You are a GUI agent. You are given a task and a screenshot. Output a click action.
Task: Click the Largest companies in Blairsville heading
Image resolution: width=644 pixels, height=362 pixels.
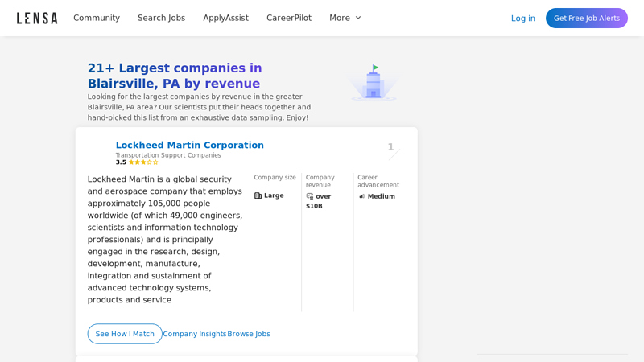[175, 76]
